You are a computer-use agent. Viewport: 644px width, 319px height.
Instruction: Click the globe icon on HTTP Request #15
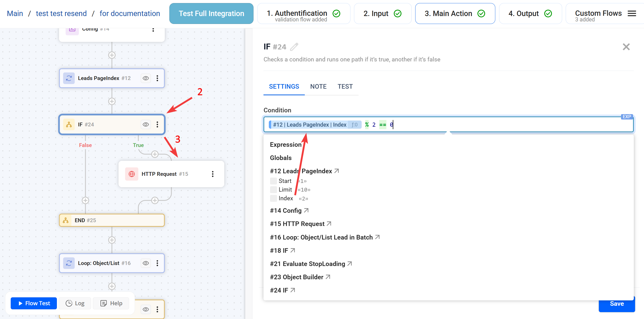[132, 174]
